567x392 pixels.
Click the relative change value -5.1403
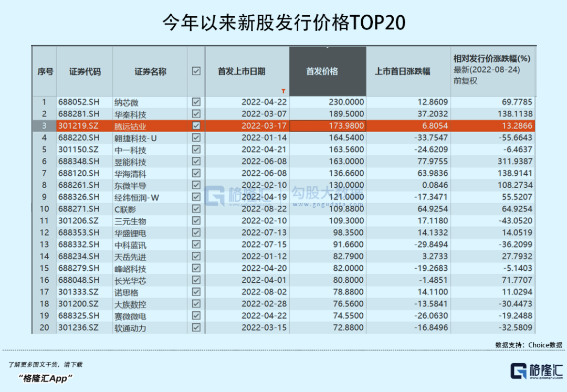pos(517,268)
